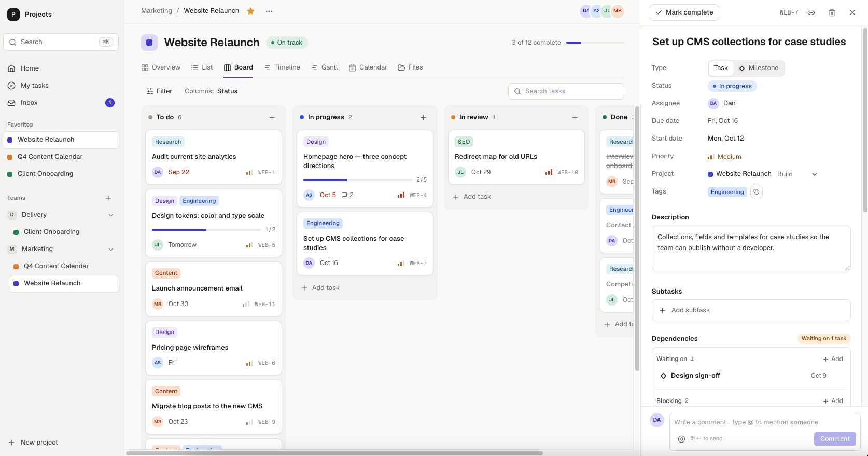868x456 pixels.
Task: Click the comment input box
Action: coord(765,422)
